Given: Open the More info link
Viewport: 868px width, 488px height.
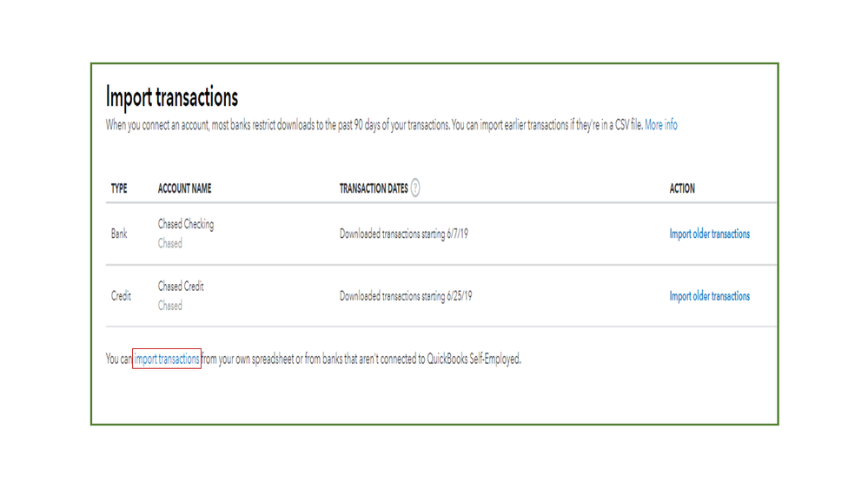Looking at the screenshot, I should tap(660, 125).
